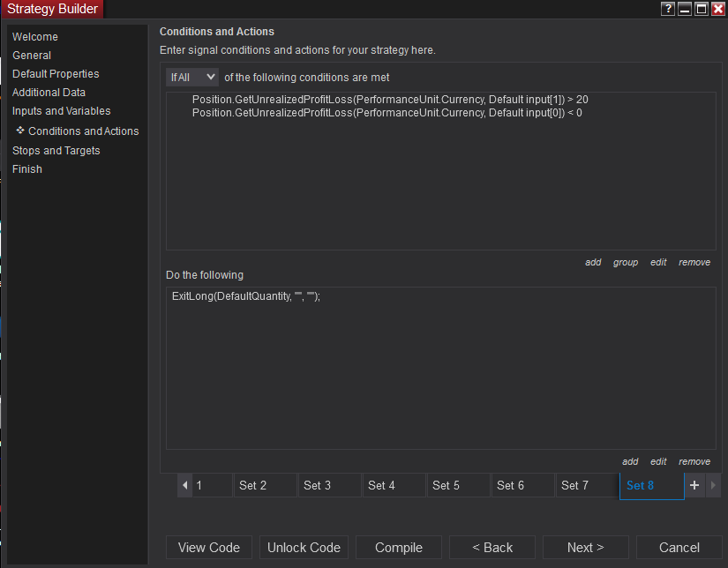Maximize the Strategy Builder window

pyautogui.click(x=702, y=9)
